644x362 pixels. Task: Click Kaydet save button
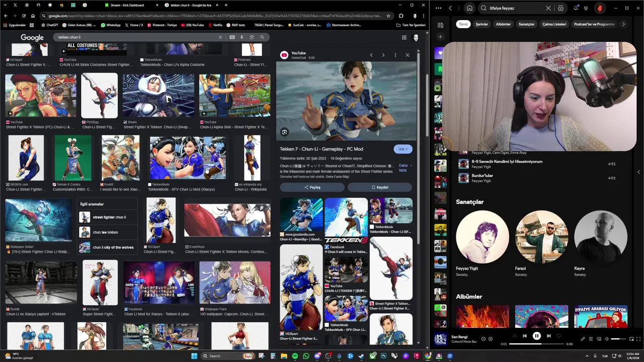(x=380, y=187)
